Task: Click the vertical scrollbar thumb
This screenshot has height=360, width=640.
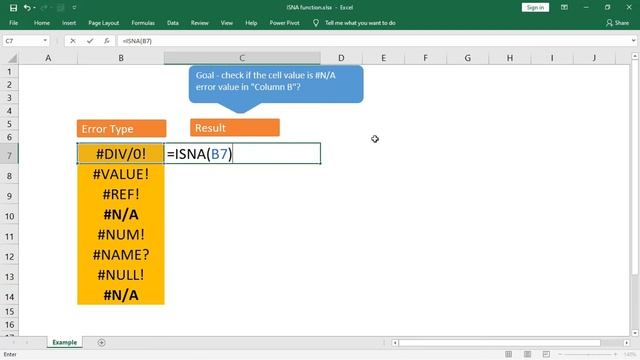Action: click(635, 167)
